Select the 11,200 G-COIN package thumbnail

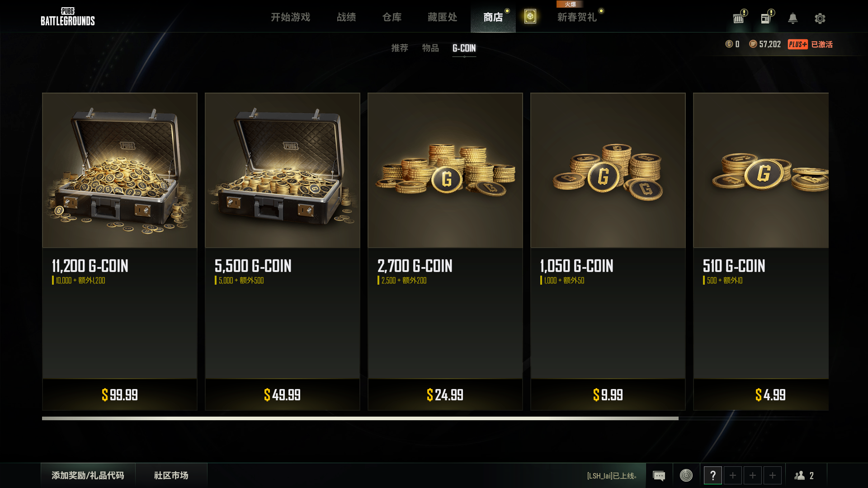pyautogui.click(x=120, y=170)
